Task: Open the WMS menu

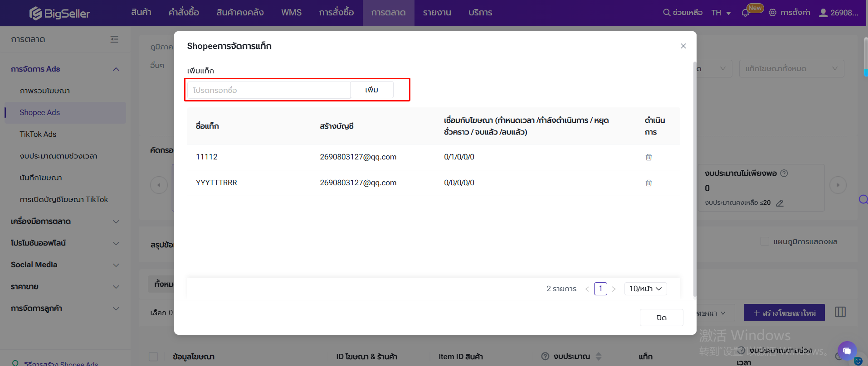Action: (291, 13)
